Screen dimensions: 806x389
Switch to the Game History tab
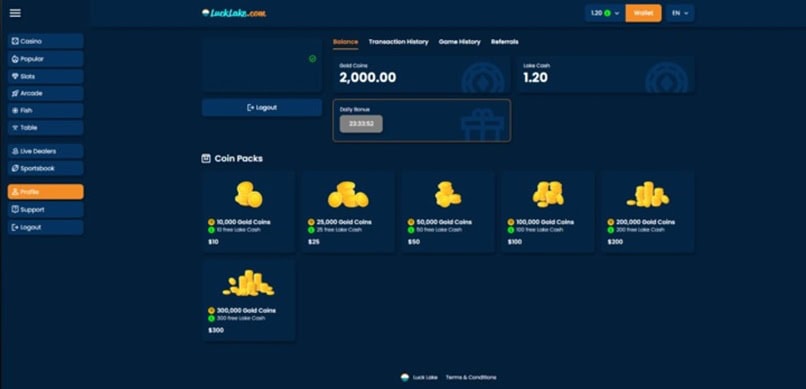tap(460, 42)
